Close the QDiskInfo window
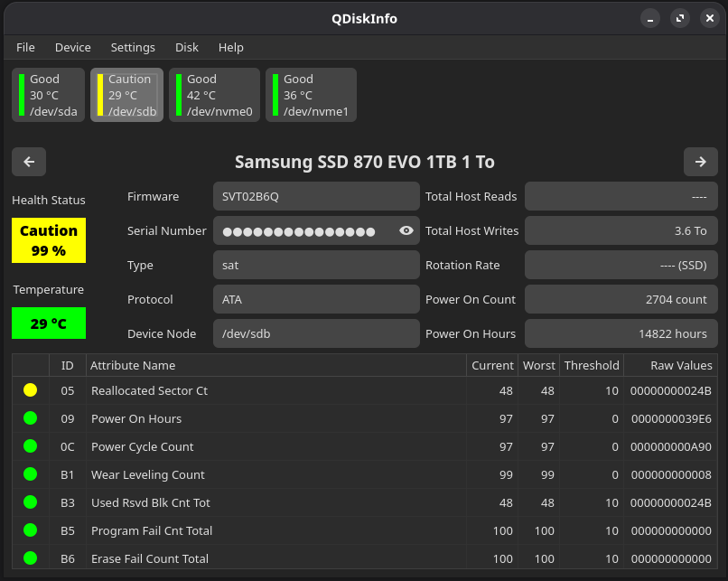The height and width of the screenshot is (581, 728). 709,19
